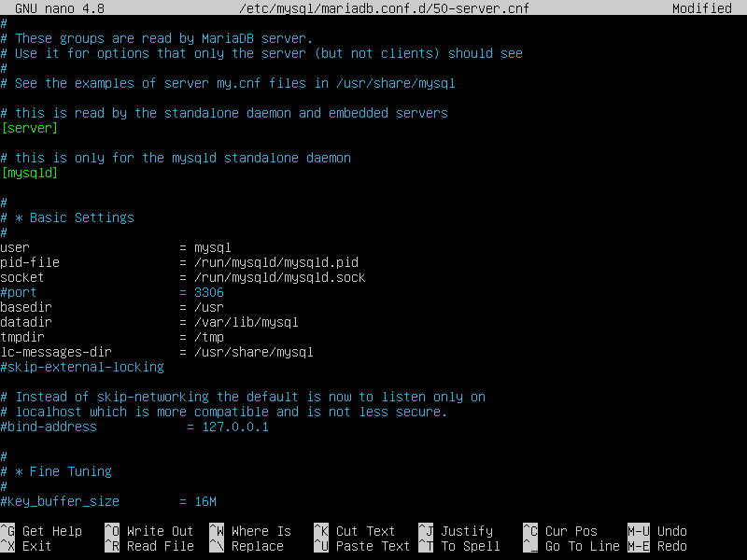The image size is (747, 560).
Task: Click the /tmp value
Action: [x=208, y=337]
